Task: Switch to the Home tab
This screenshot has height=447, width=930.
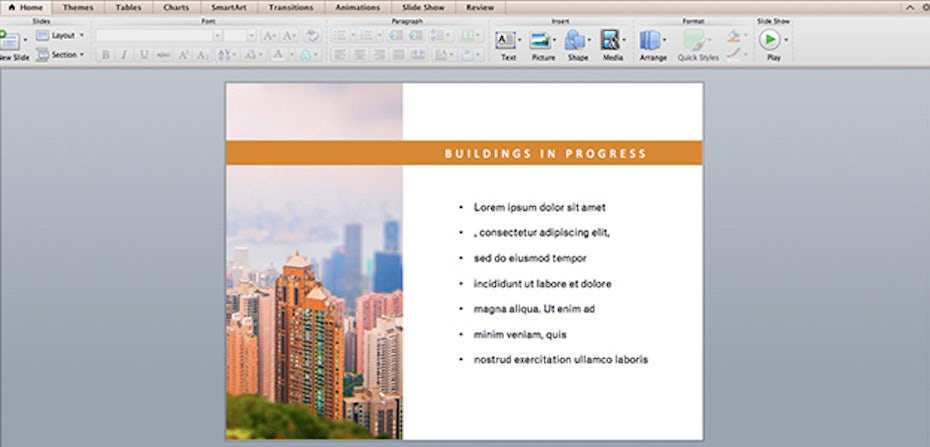Action: (26, 8)
